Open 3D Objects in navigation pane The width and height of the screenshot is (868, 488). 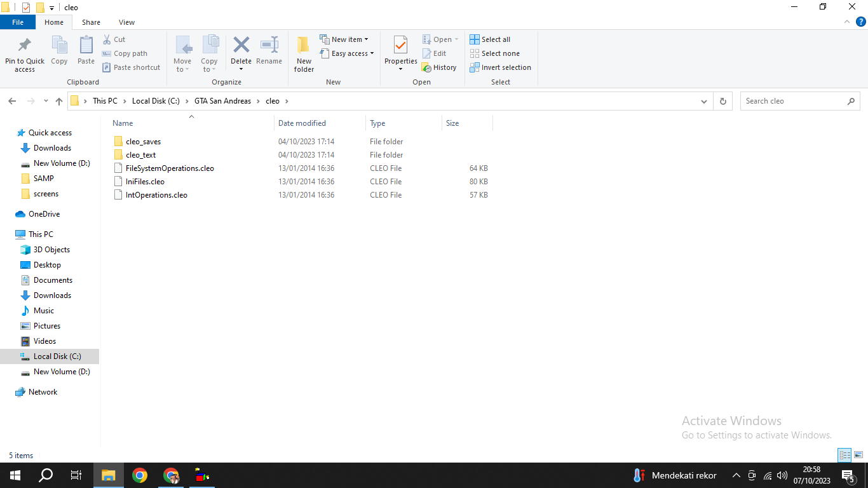[x=51, y=250]
